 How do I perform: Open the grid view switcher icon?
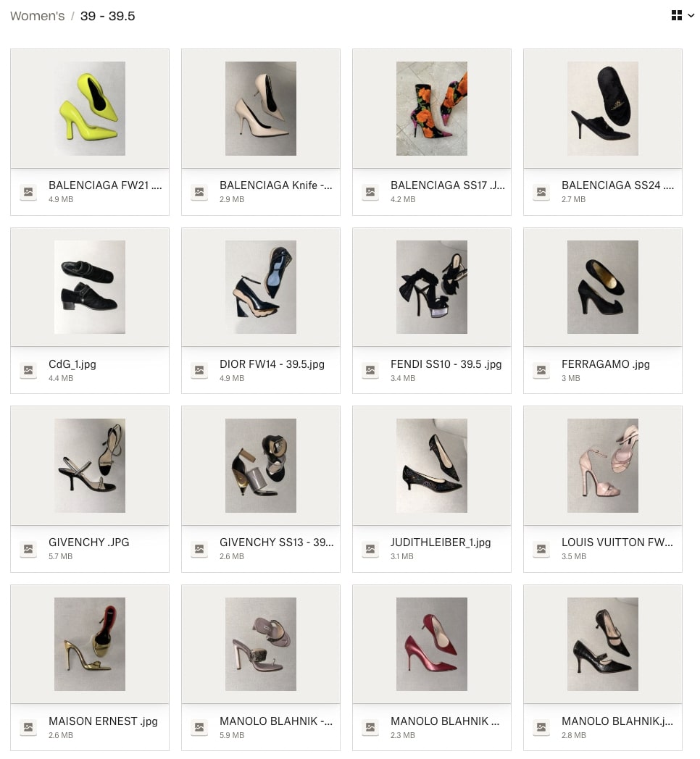(x=676, y=15)
